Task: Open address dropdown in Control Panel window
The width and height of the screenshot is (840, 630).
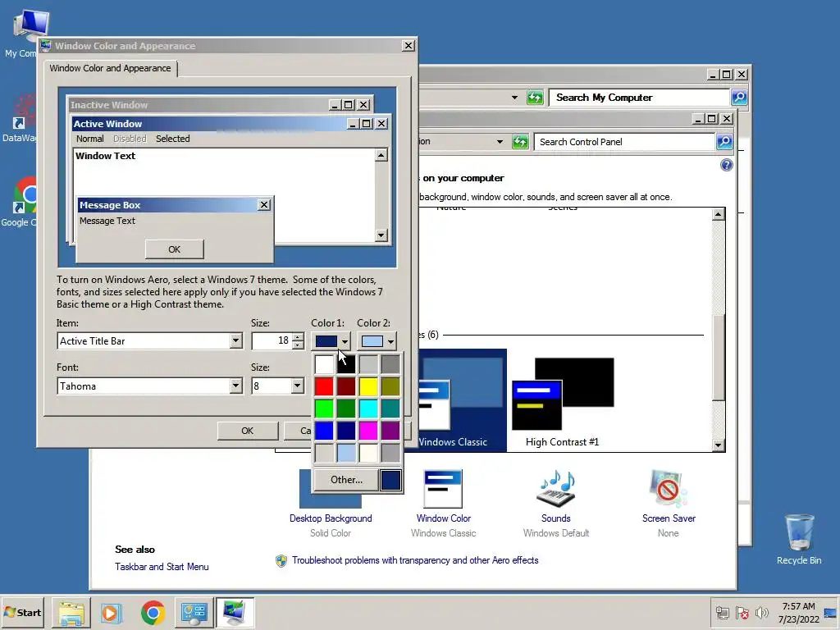Action: click(500, 142)
